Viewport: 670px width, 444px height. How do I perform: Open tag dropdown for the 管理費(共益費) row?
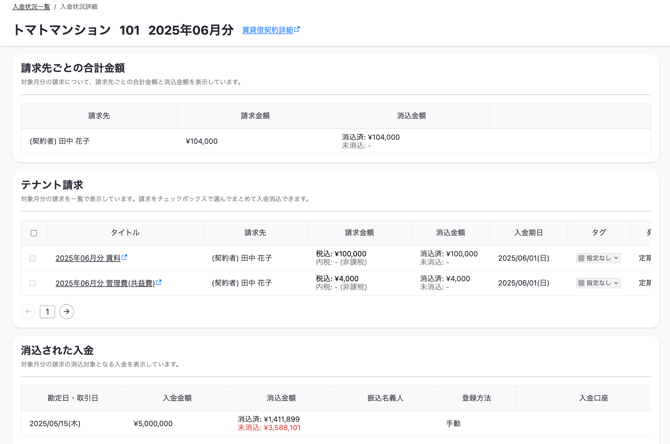(x=598, y=283)
